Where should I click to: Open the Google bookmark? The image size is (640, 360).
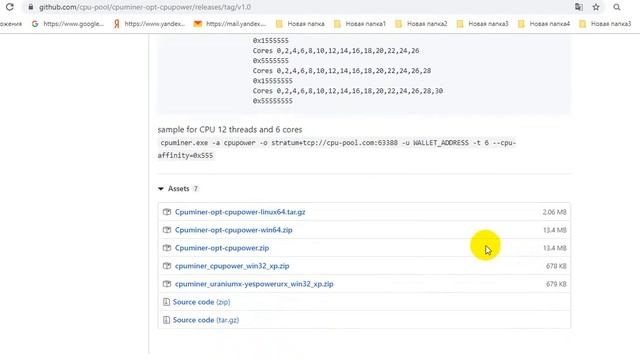pyautogui.click(x=68, y=24)
